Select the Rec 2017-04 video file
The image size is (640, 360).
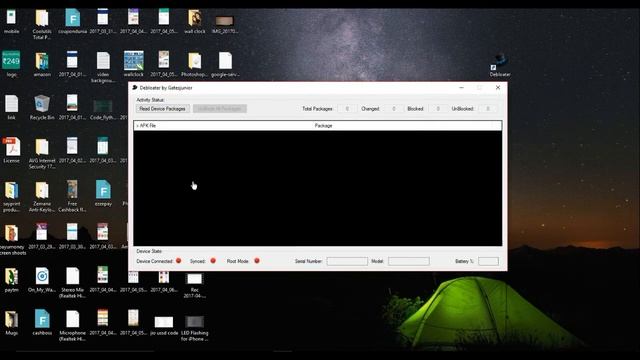(194, 285)
